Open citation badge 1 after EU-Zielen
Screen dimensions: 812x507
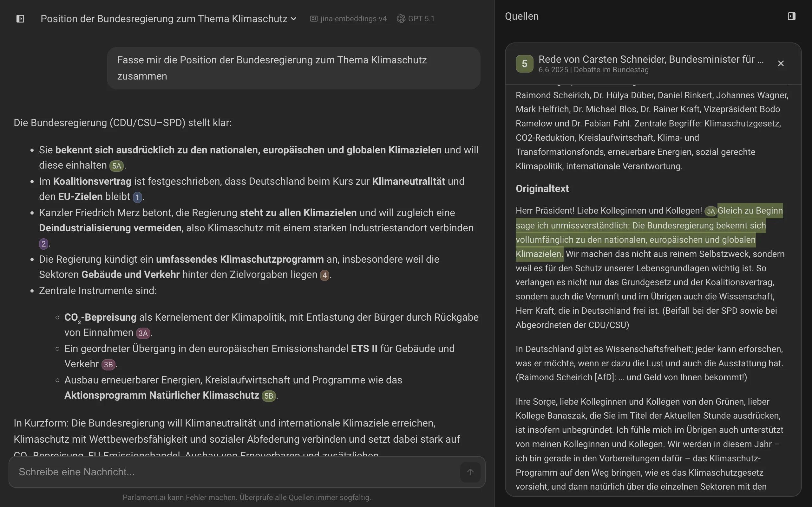137,197
